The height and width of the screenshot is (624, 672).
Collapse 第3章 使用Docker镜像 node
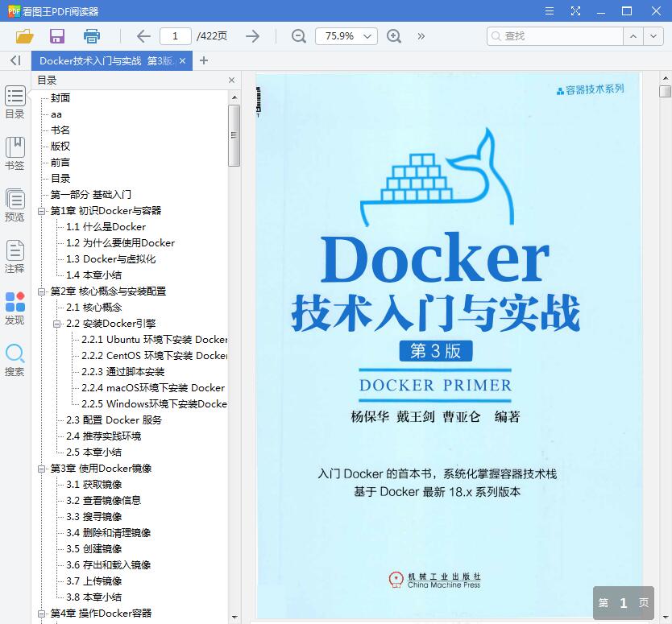click(x=41, y=469)
